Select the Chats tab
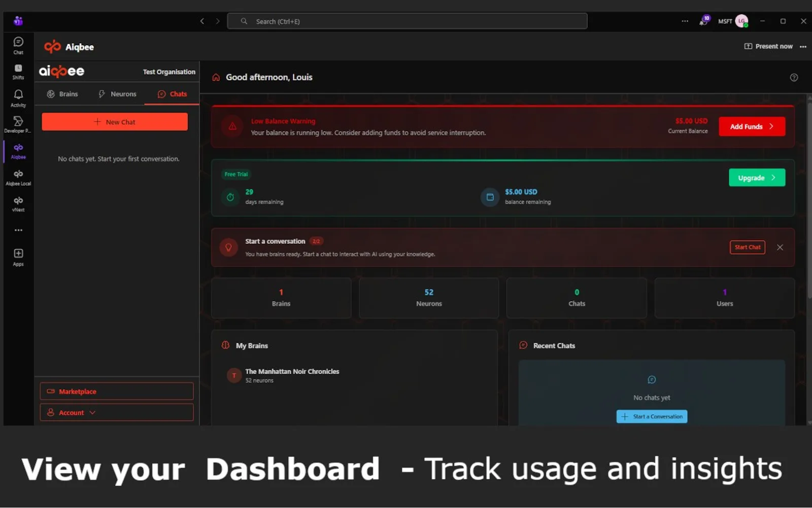Screen dimensions: 812x508 coord(172,94)
